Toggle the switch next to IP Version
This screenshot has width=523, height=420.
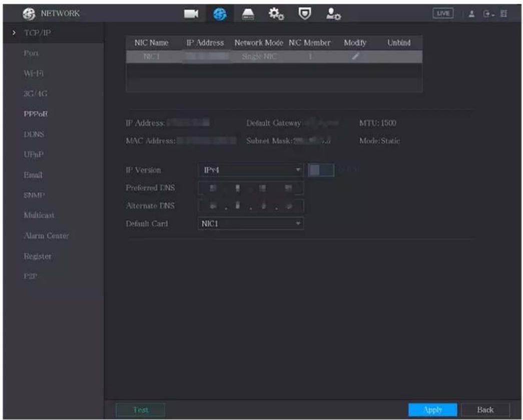click(x=321, y=170)
